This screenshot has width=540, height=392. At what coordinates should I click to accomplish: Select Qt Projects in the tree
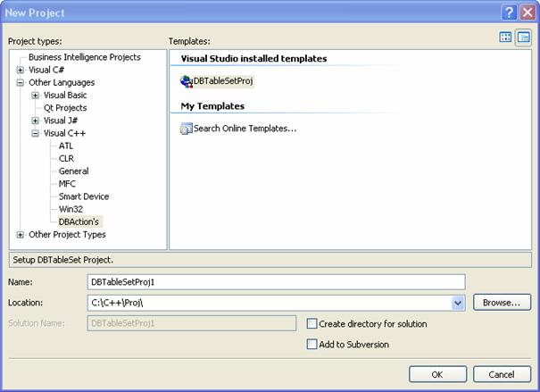pos(65,108)
